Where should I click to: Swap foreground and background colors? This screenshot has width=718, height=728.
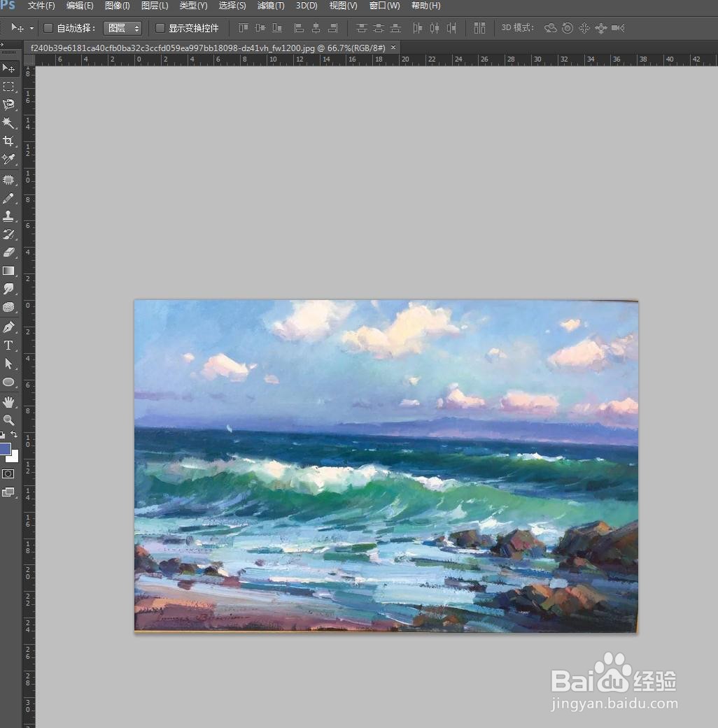[x=15, y=434]
